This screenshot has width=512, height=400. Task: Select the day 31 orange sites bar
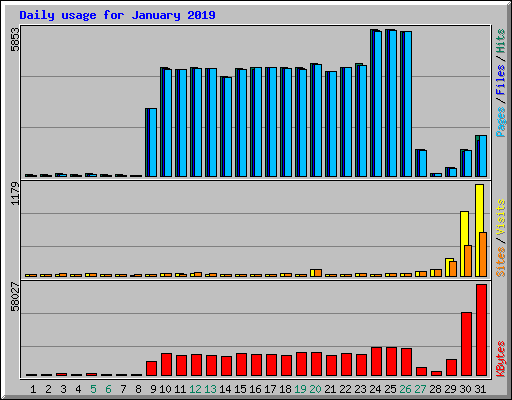483,255
